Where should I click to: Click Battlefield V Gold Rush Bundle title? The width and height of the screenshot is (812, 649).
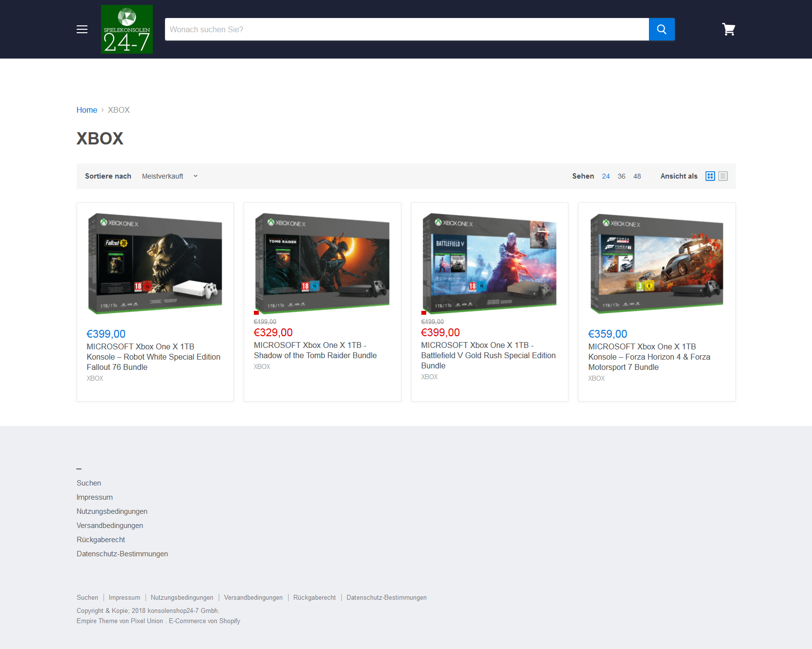coord(488,355)
